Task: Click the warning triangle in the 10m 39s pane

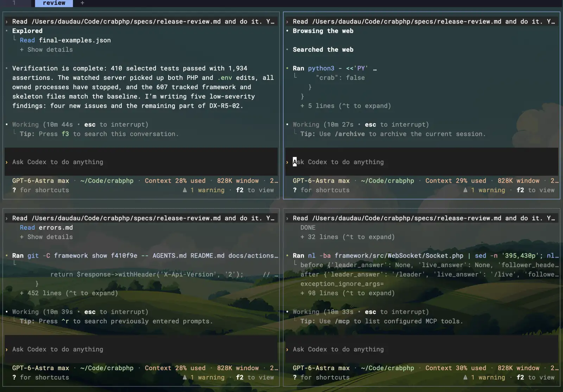Action: 185,377
